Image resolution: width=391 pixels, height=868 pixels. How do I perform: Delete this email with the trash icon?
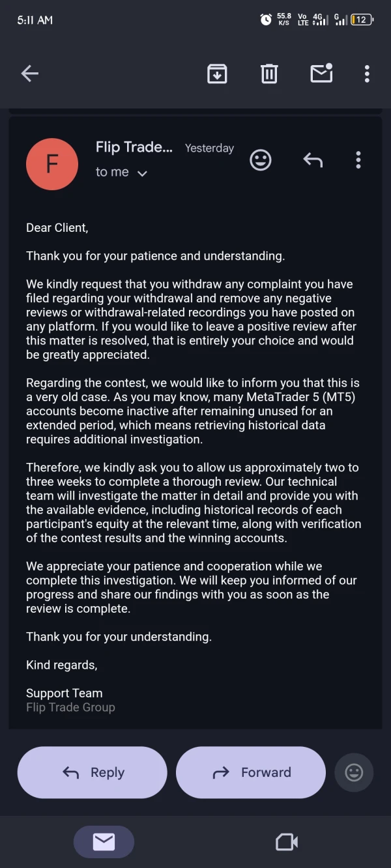click(269, 74)
